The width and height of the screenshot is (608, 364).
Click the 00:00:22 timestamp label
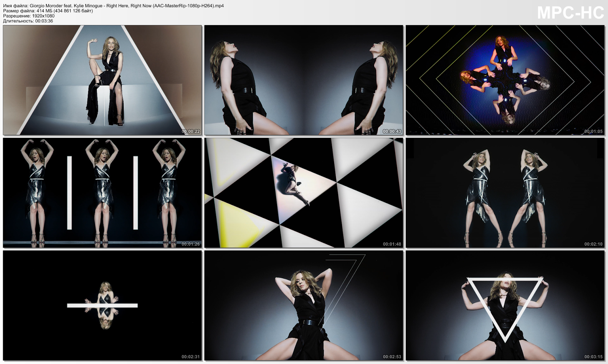(x=191, y=131)
